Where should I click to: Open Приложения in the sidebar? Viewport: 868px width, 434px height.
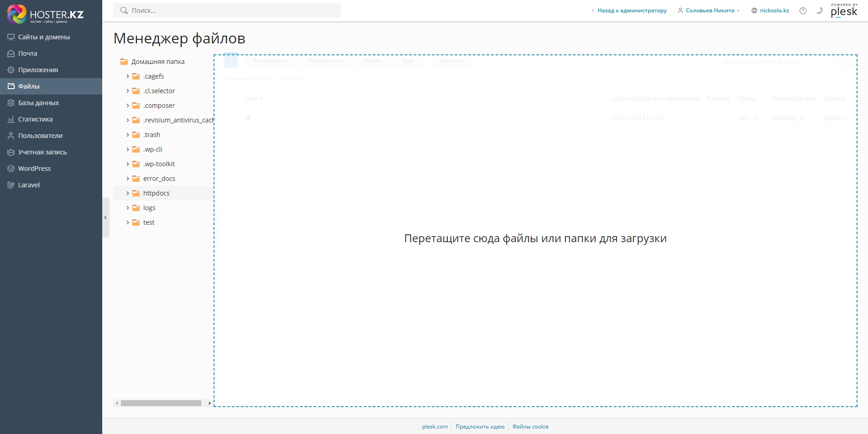coord(38,70)
